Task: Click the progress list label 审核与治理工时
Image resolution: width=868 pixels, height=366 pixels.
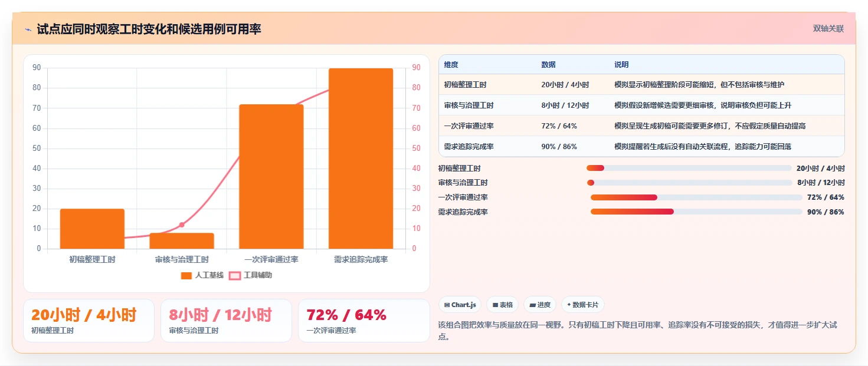Action: (463, 183)
